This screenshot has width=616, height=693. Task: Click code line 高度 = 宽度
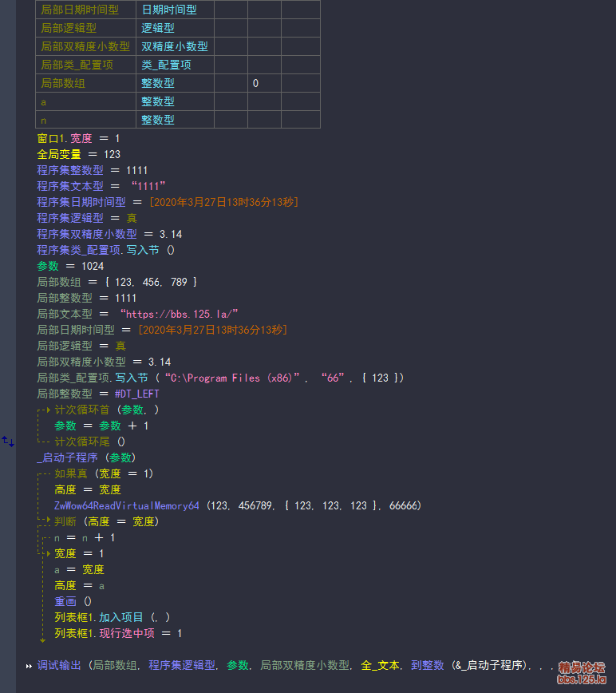pos(88,489)
